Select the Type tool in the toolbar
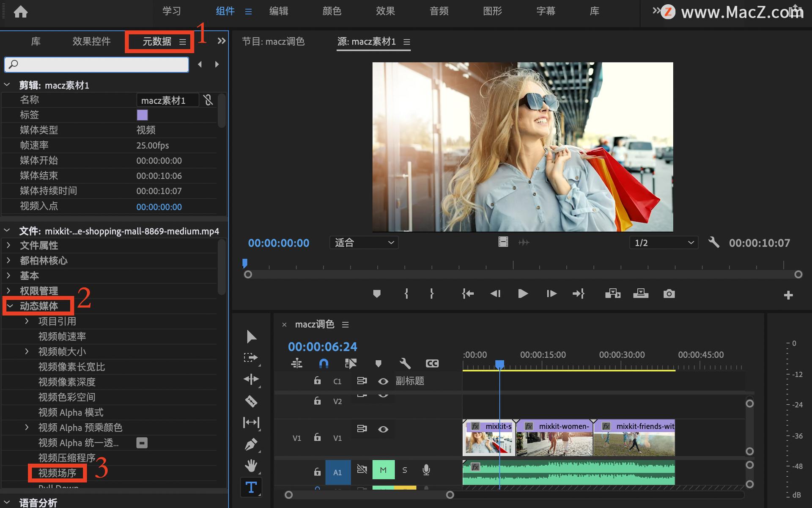Image resolution: width=812 pixels, height=508 pixels. pos(251,487)
